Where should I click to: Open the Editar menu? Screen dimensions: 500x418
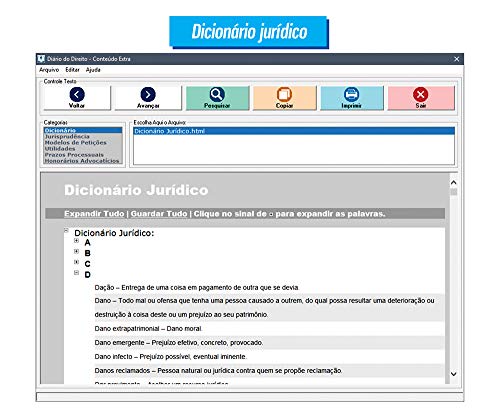[x=72, y=70]
